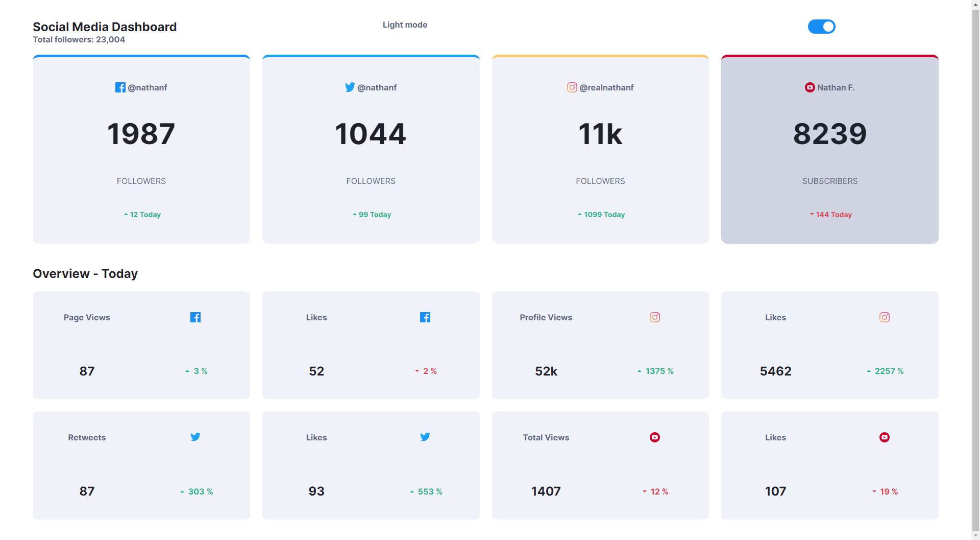Click the Social Media Dashboard heading
Screen dimensions: 980x540
pos(105,27)
